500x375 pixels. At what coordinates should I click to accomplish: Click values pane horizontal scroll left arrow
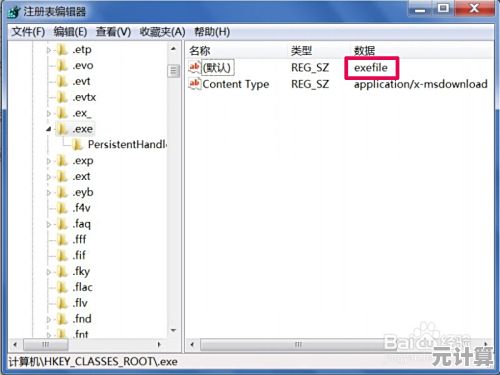(x=192, y=344)
